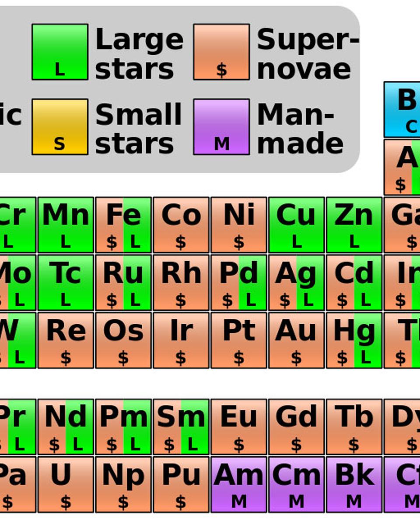The image size is (420, 525).
Task: Select the Hg element tile
Action: [354, 340]
